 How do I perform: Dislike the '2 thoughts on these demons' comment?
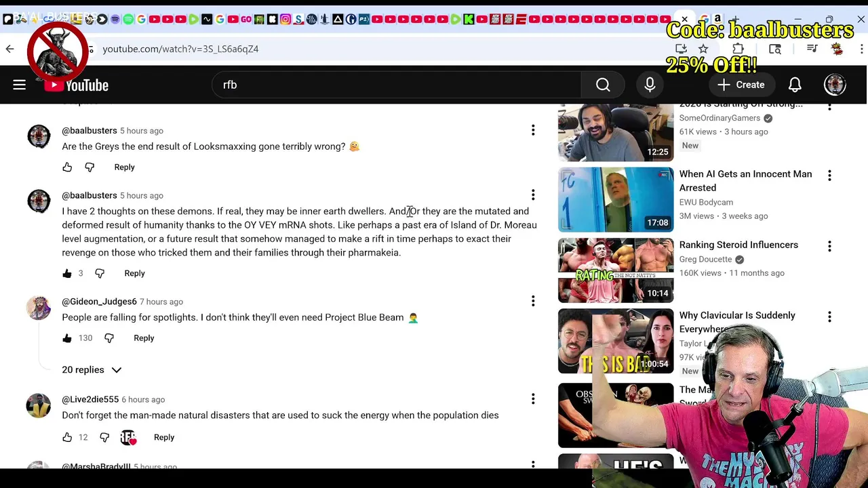point(100,273)
